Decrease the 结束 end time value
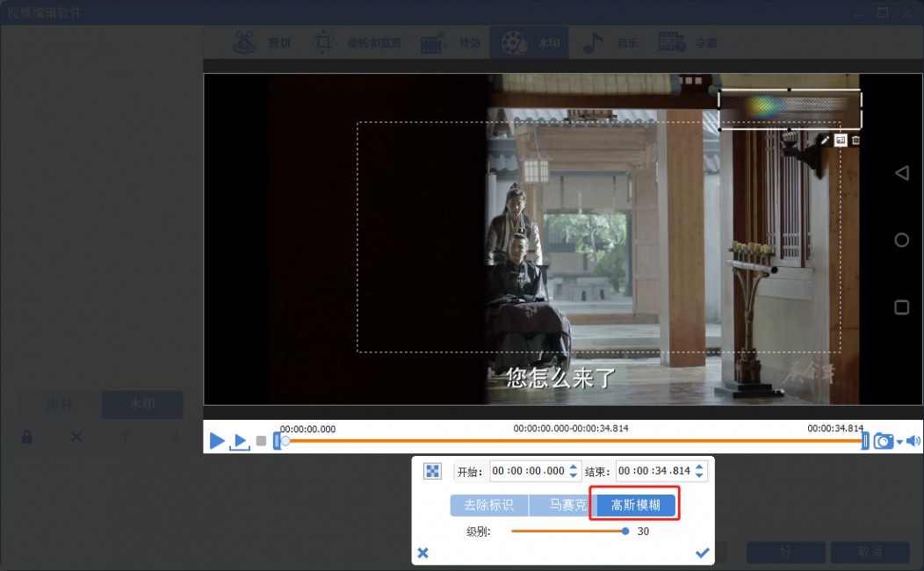 pyautogui.click(x=699, y=475)
